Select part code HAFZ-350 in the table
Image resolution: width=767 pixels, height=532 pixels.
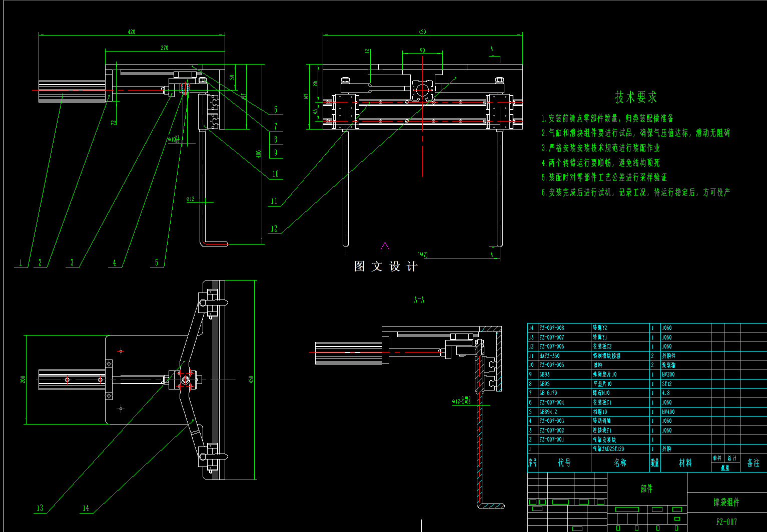pos(549,356)
